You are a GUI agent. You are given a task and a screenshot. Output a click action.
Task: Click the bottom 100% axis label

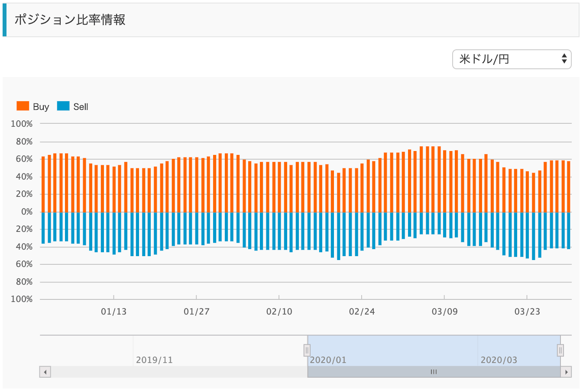click(x=22, y=299)
